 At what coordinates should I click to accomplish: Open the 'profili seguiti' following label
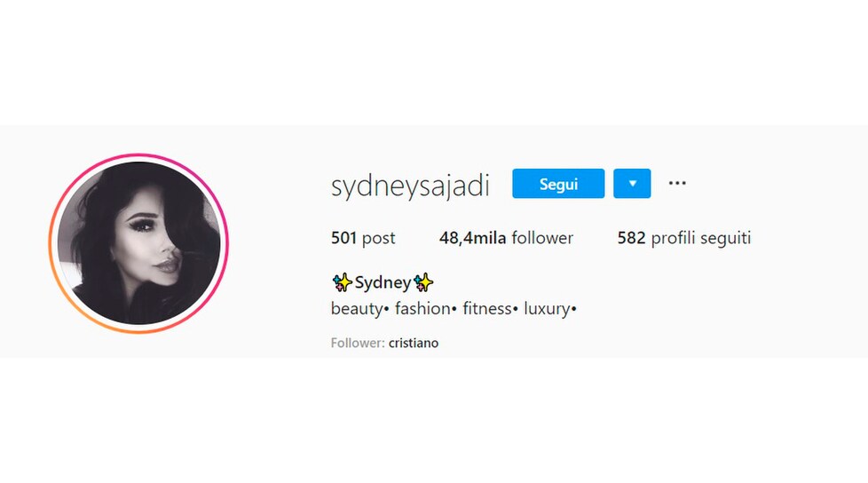pyautogui.click(x=701, y=238)
